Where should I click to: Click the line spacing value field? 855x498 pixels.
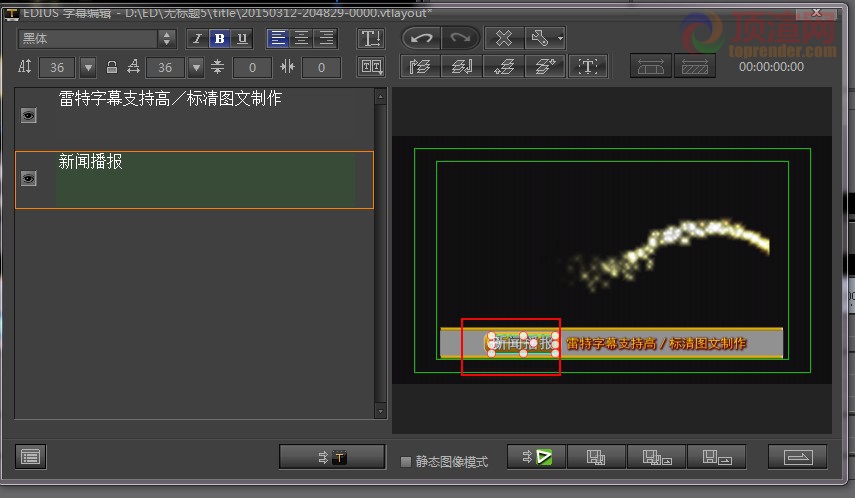pos(252,68)
